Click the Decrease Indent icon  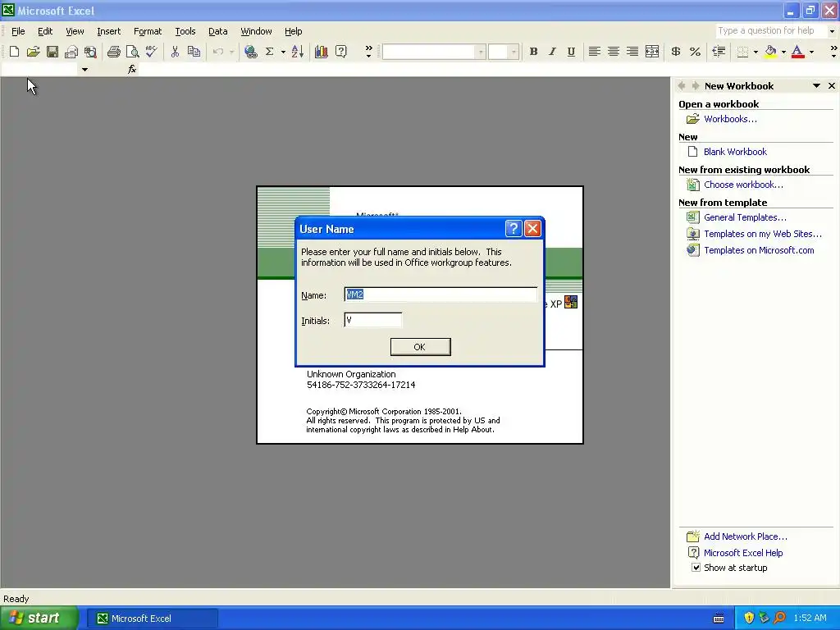(719, 52)
